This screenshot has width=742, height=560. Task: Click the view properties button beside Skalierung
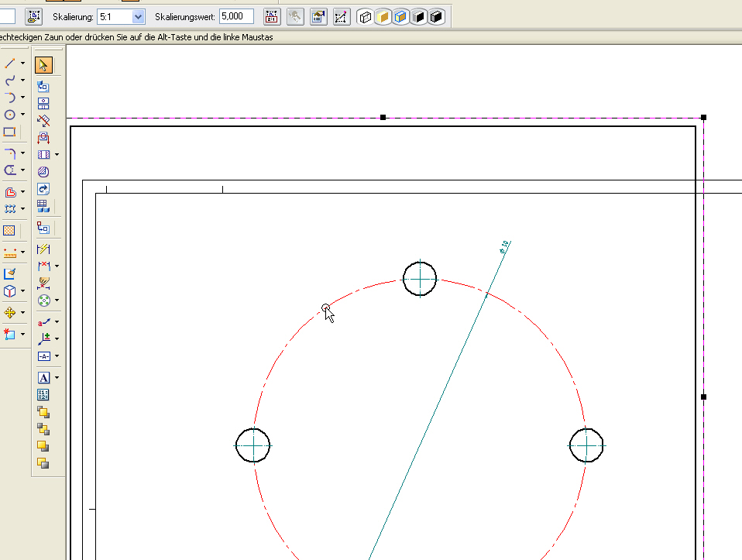click(33, 17)
